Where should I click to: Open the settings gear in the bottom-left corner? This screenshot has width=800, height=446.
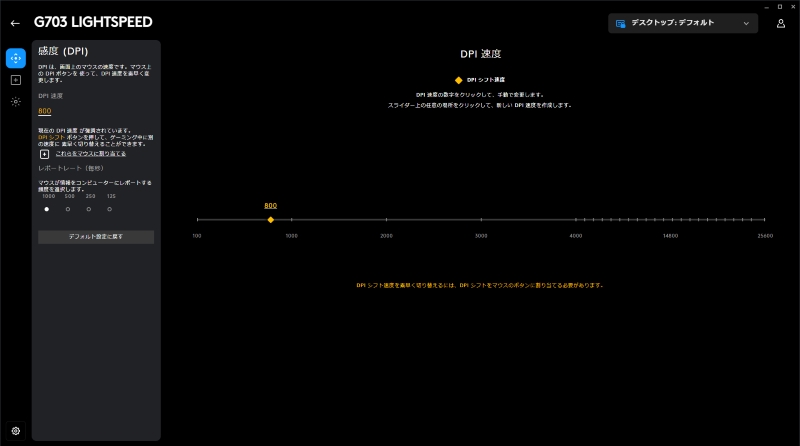point(16,431)
